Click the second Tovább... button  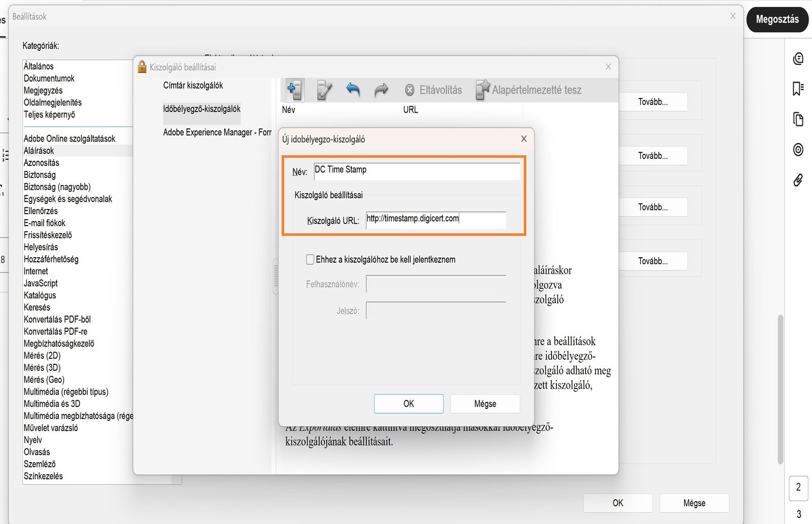[653, 156]
